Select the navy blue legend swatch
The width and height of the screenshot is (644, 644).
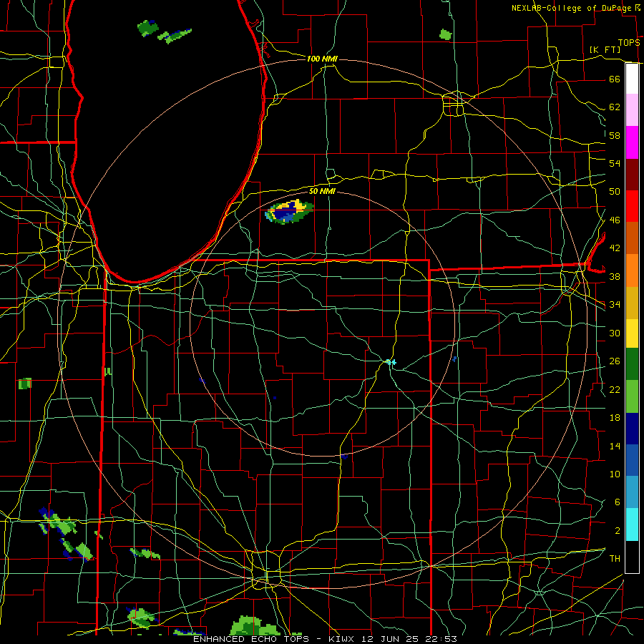click(x=632, y=429)
